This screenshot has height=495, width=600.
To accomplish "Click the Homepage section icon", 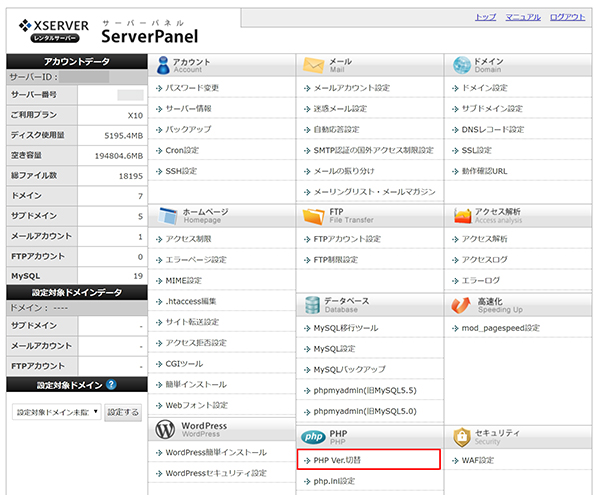I will pyautogui.click(x=168, y=216).
